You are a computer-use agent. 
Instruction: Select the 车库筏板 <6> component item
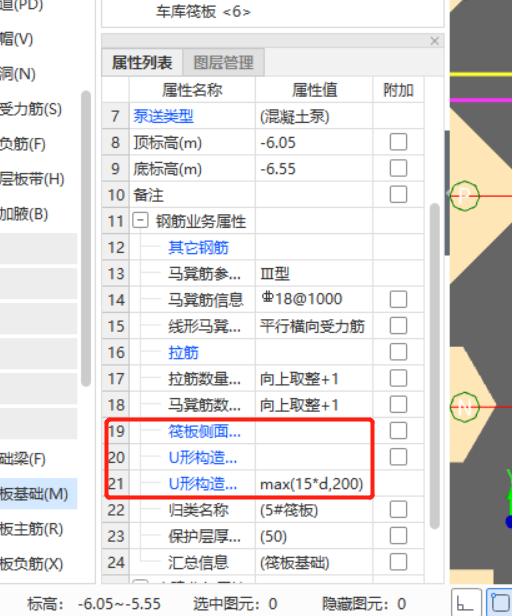203,12
